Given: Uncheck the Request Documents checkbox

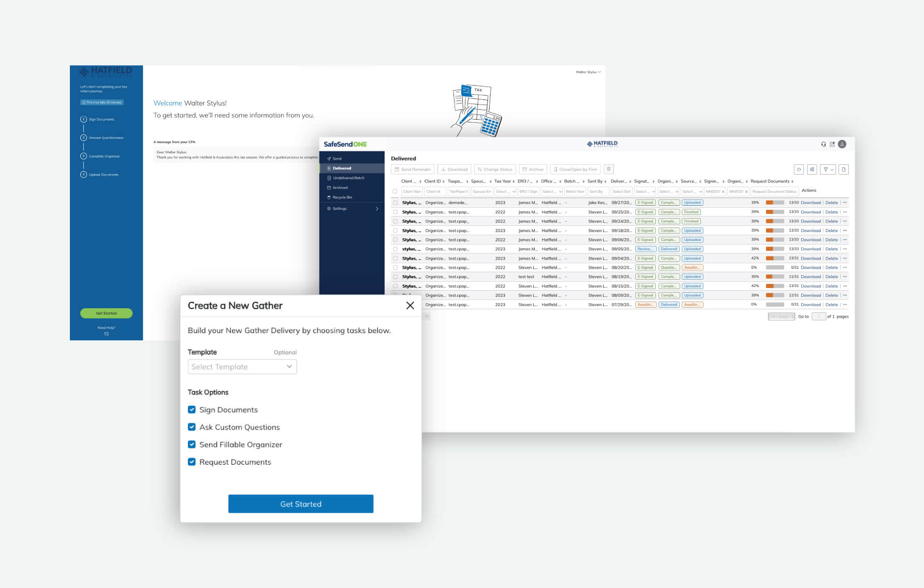Looking at the screenshot, I should [x=192, y=462].
